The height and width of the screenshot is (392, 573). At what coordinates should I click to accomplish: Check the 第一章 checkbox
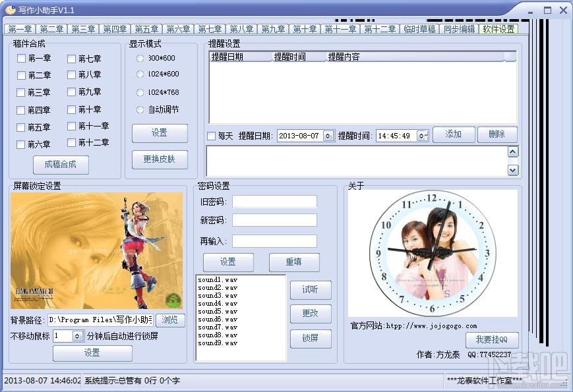tap(21, 59)
